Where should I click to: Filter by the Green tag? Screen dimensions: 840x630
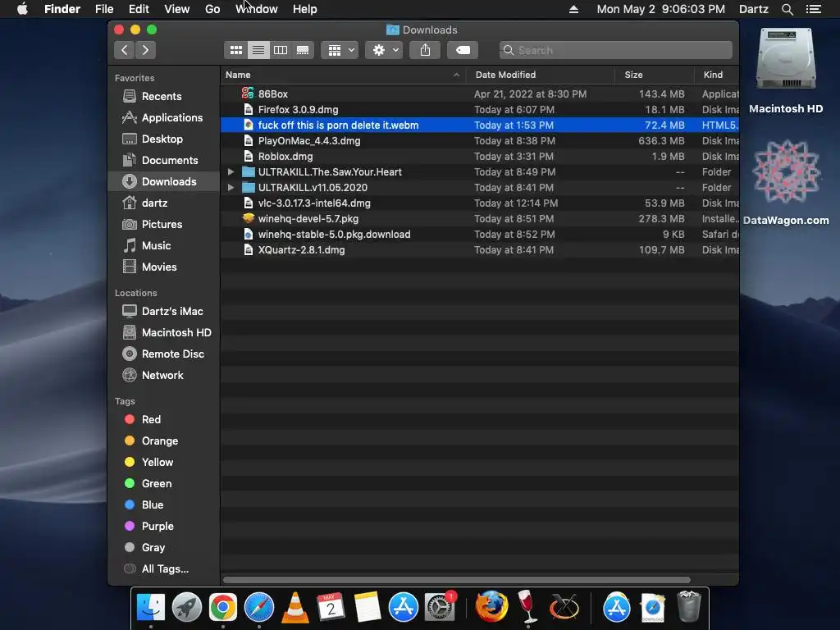pyautogui.click(x=163, y=484)
